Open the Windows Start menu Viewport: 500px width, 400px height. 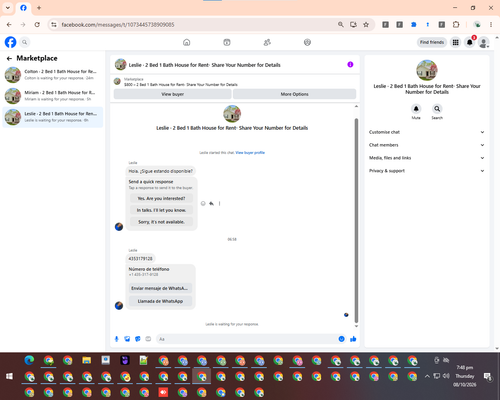[9, 376]
